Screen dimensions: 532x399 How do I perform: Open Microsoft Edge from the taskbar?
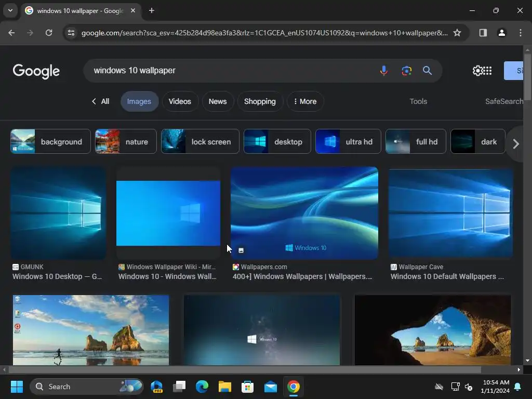coord(202,387)
